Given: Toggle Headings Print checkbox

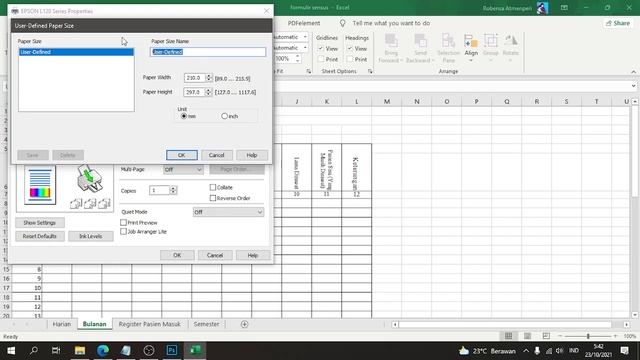Looking at the screenshot, I should (350, 59).
